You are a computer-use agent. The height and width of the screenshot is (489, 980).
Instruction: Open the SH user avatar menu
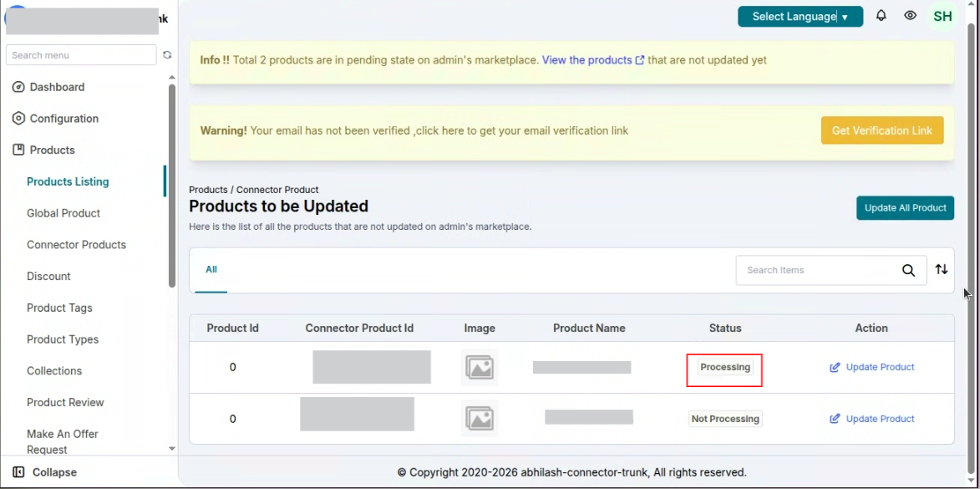tap(942, 16)
